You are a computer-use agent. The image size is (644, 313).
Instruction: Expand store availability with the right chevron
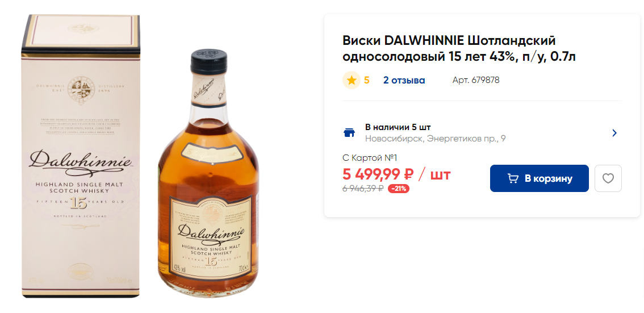(x=614, y=133)
